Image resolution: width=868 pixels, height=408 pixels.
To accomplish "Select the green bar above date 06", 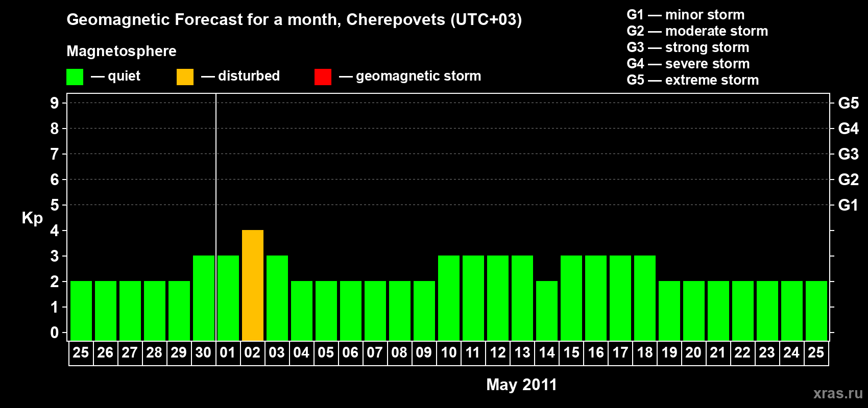I will (351, 311).
